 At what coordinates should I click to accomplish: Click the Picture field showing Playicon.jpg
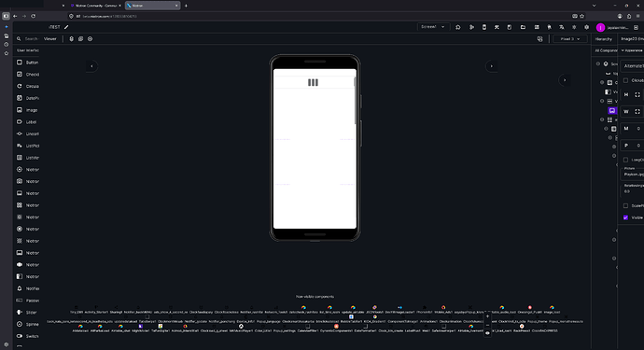(632, 174)
